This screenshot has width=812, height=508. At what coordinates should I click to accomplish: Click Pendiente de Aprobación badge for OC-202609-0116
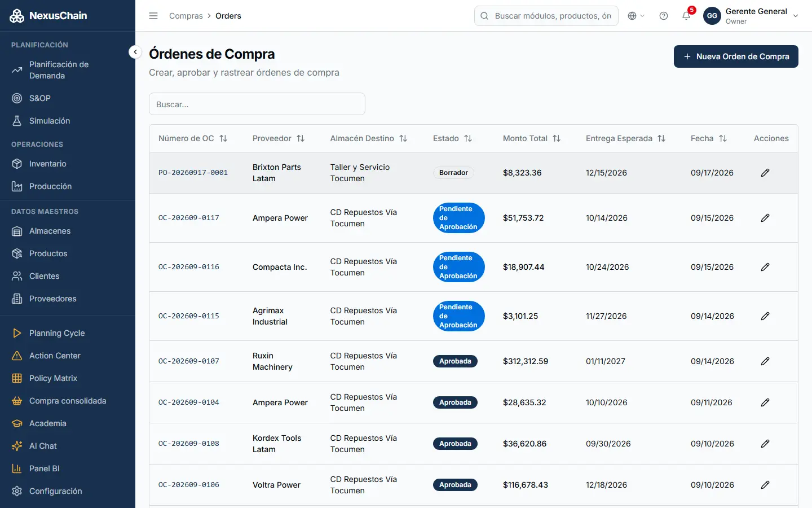coord(459,267)
